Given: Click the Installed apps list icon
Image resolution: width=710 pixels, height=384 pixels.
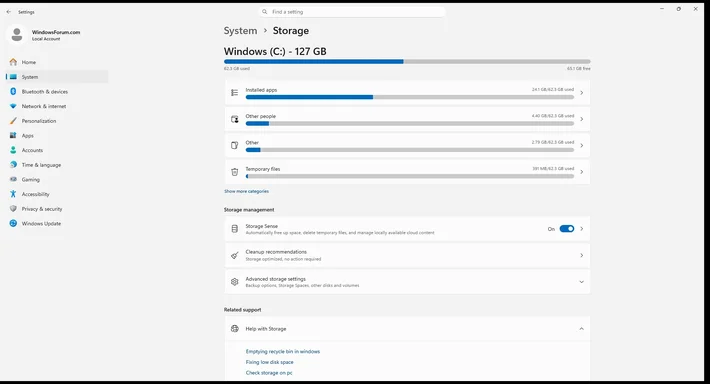Looking at the screenshot, I should coord(235,93).
